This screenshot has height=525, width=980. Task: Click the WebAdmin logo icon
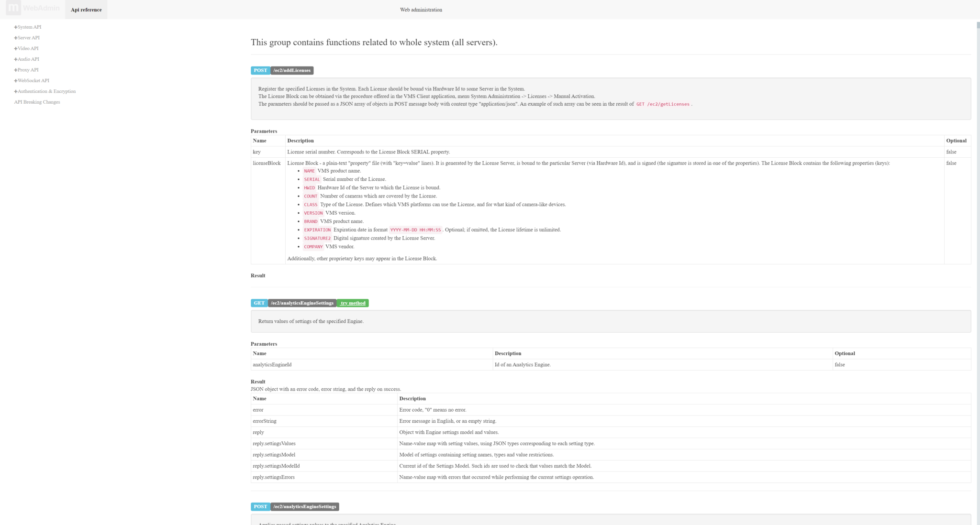pos(13,8)
